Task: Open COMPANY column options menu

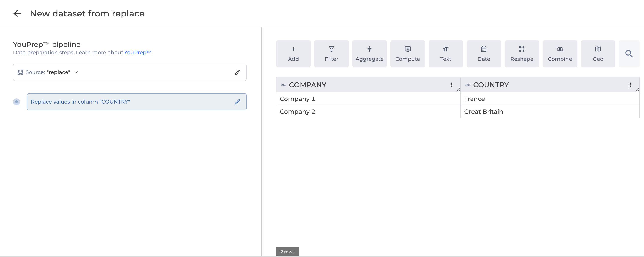Action: pyautogui.click(x=451, y=85)
